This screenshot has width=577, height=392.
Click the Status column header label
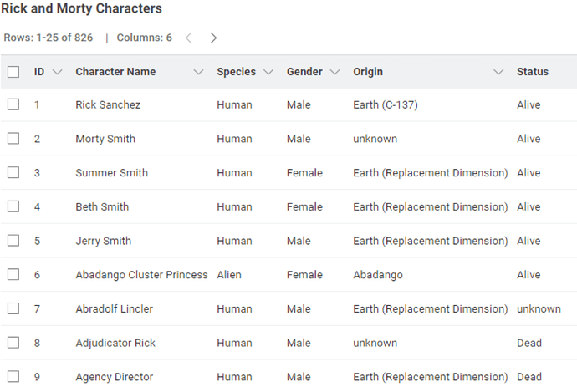tap(533, 72)
